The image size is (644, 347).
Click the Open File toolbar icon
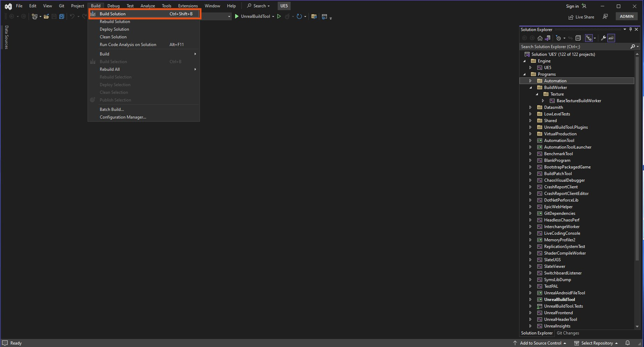tap(46, 16)
